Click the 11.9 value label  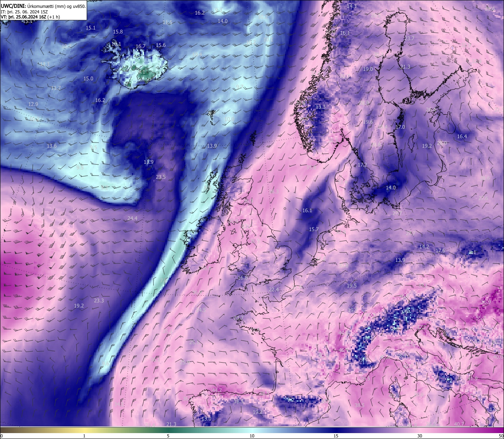tap(148, 162)
